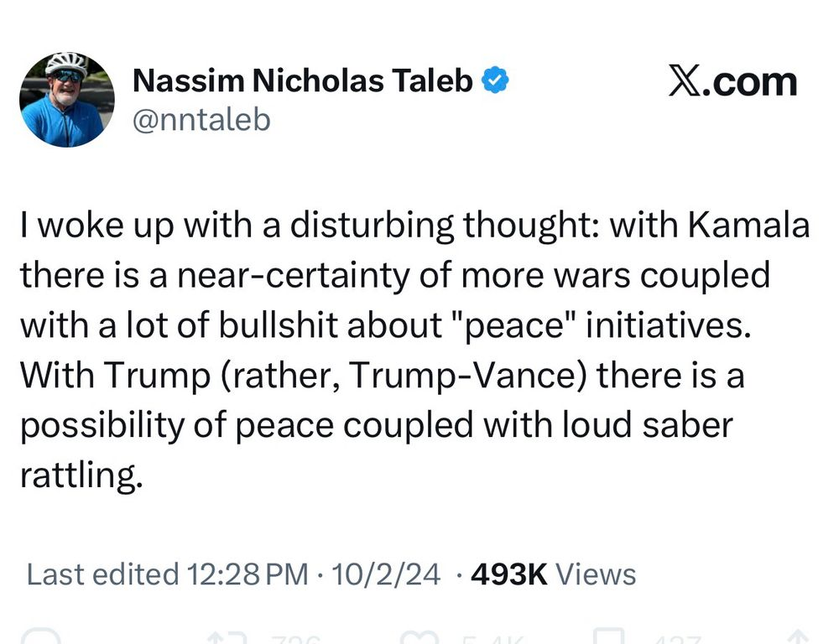View edit history via Last edited label

[102, 574]
